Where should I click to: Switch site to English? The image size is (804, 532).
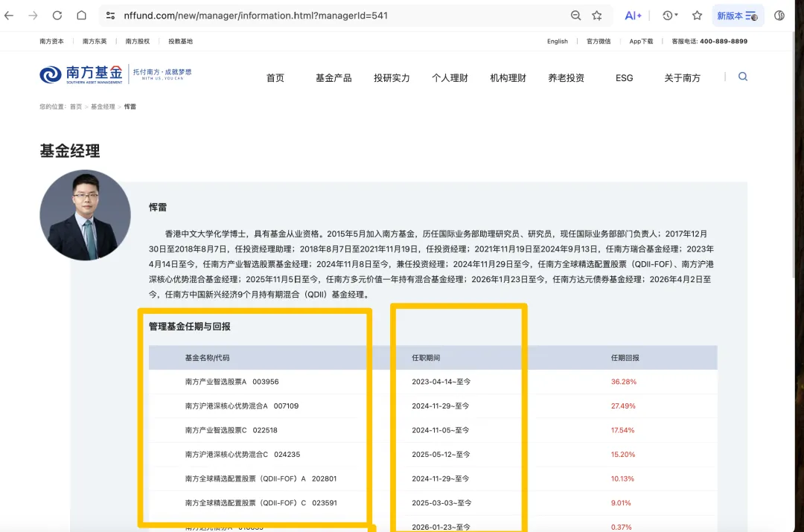(558, 42)
